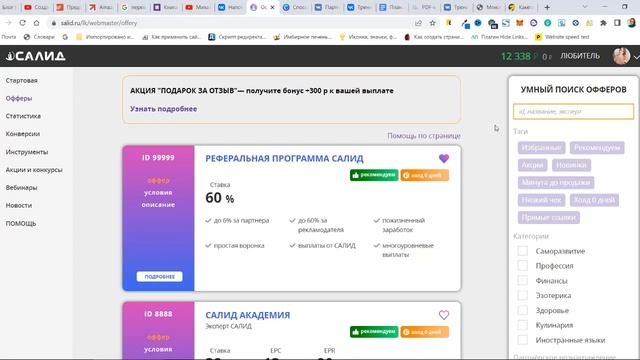Open the Google bookmark icon
This screenshot has width=640, height=360.
coord(65,37)
